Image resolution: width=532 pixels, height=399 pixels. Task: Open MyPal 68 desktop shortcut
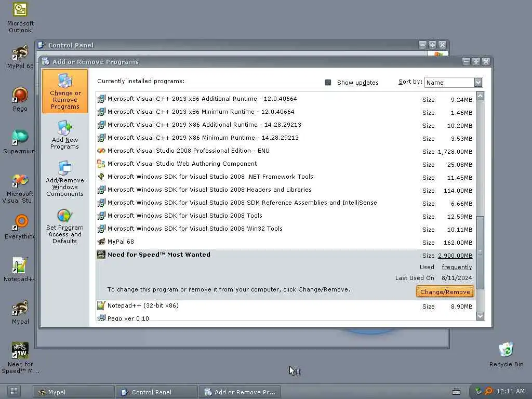(20, 57)
